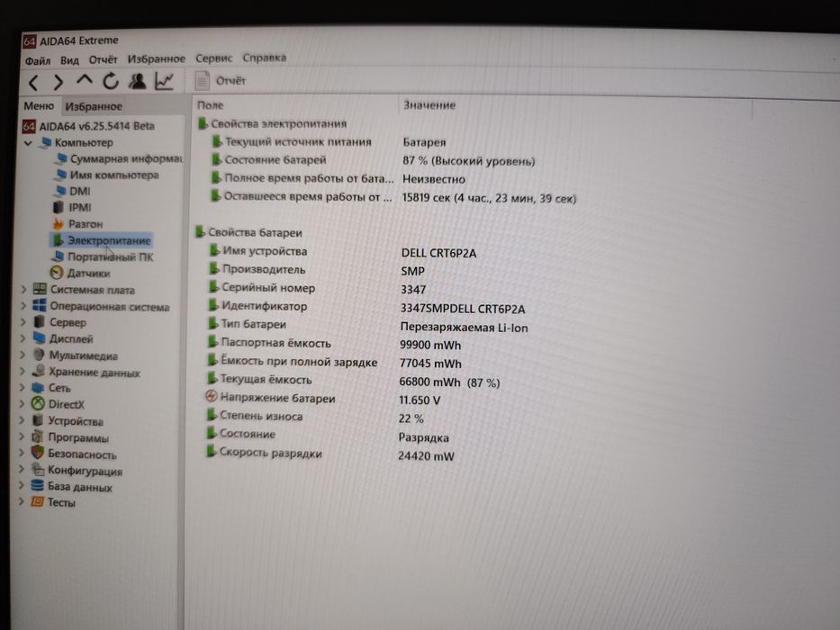Click the Значение column header
This screenshot has height=630, width=840.
pyautogui.click(x=429, y=105)
